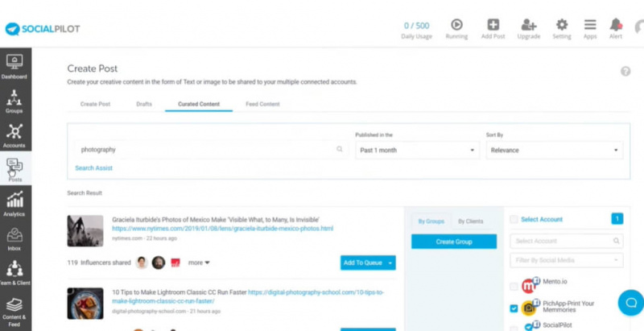
Task: Click the photography keyword search field
Action: coord(212,150)
